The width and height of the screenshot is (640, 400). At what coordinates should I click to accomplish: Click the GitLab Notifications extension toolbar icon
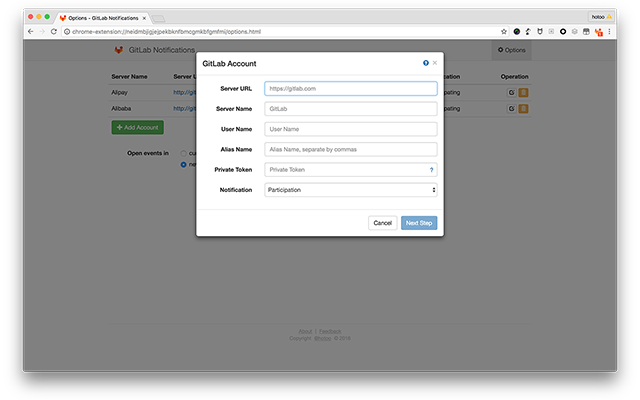point(598,32)
